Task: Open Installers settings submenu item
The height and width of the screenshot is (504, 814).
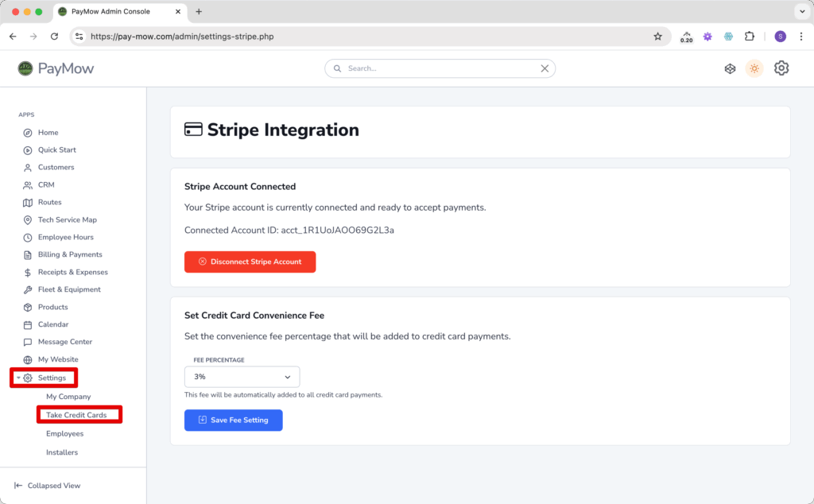Action: click(62, 452)
